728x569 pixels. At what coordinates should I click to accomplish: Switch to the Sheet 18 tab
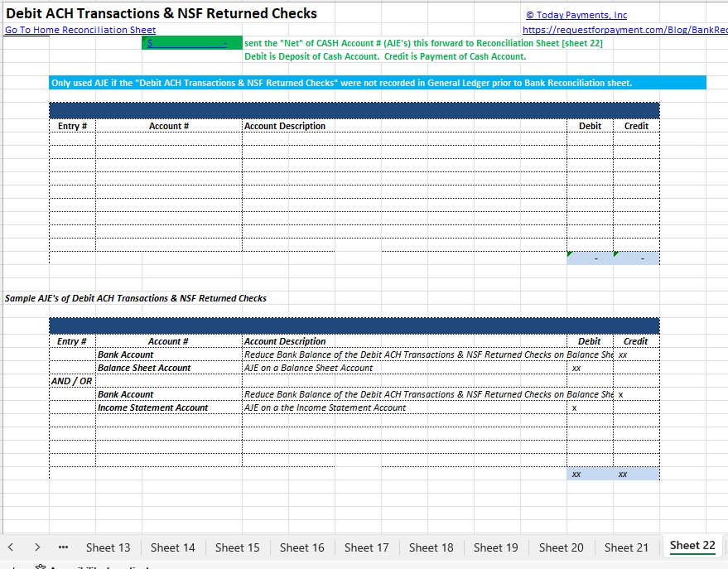click(431, 547)
